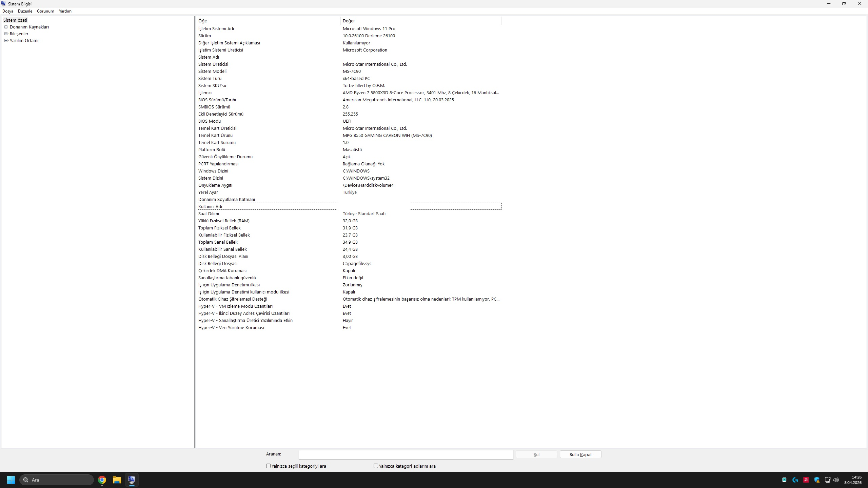
Task: Open the Görünüm menu
Action: [x=45, y=11]
